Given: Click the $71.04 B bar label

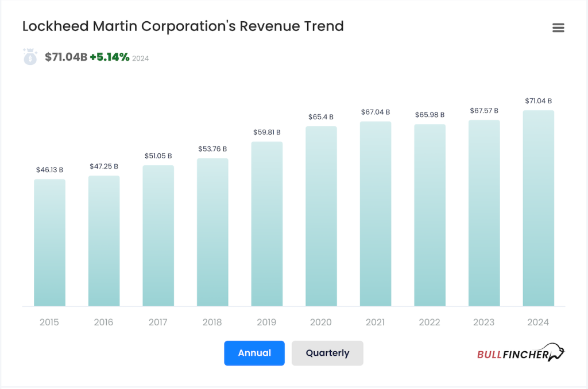Looking at the screenshot, I should point(539,101).
